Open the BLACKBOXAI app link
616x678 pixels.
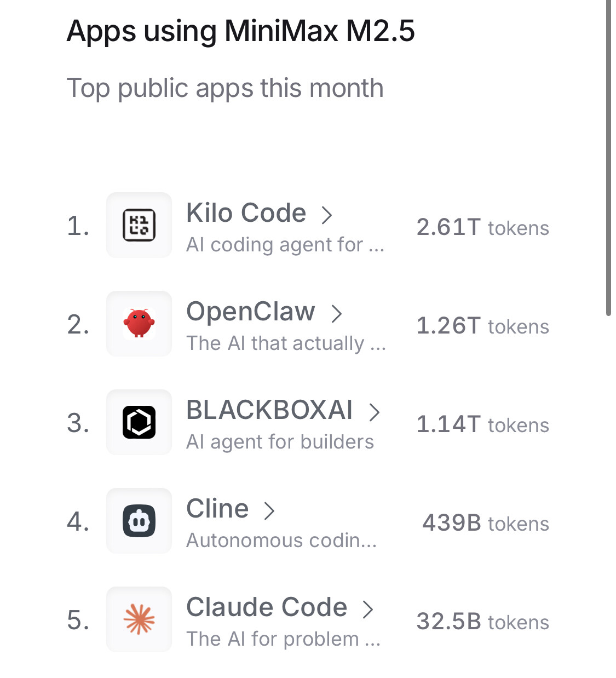pos(269,410)
